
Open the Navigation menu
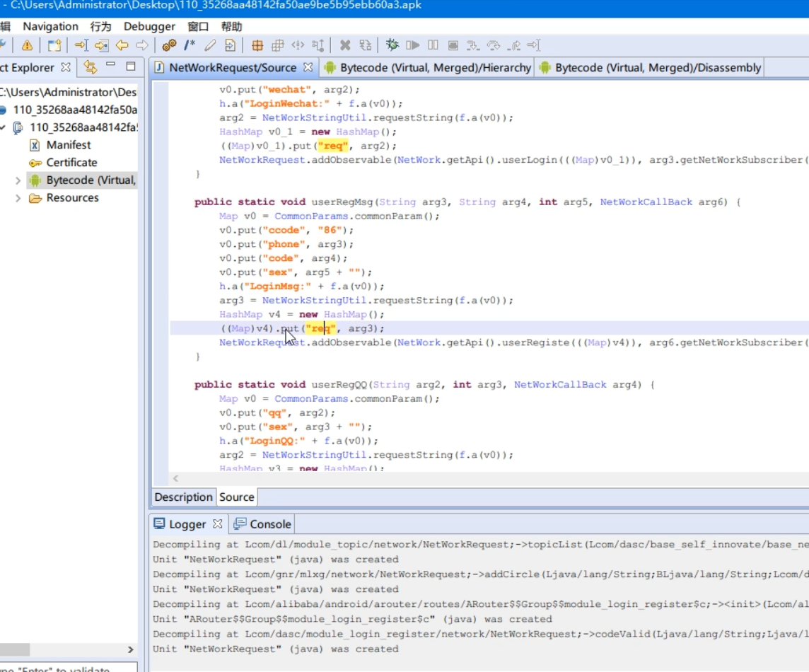click(x=50, y=26)
